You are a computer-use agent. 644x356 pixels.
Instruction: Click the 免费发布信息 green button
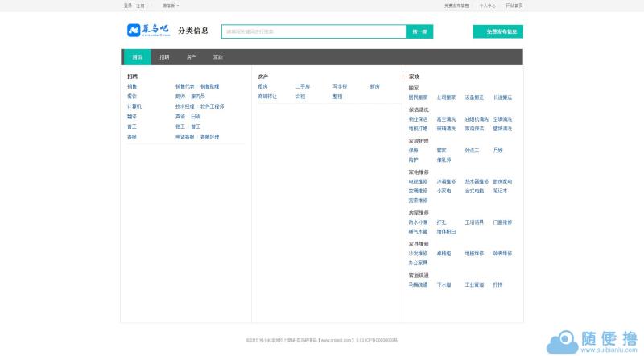pos(497,31)
